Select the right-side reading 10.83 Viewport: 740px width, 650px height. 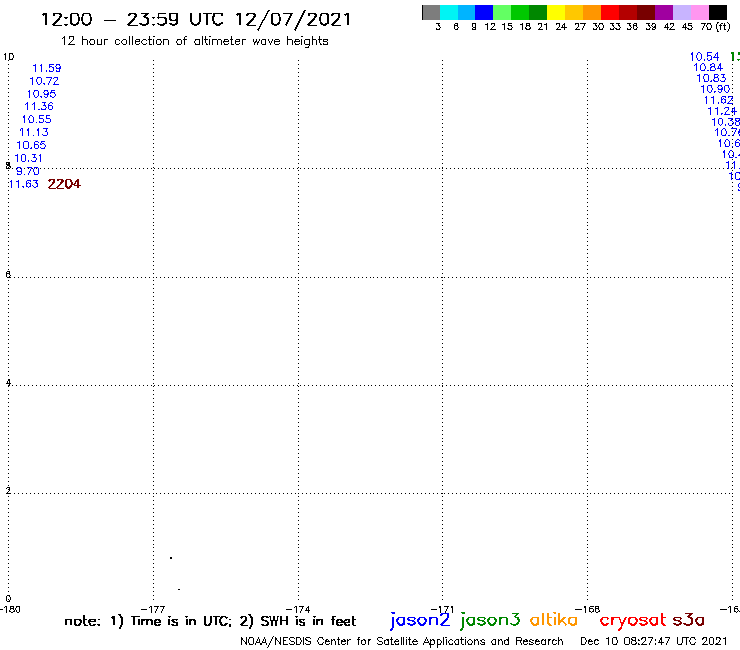(711, 78)
